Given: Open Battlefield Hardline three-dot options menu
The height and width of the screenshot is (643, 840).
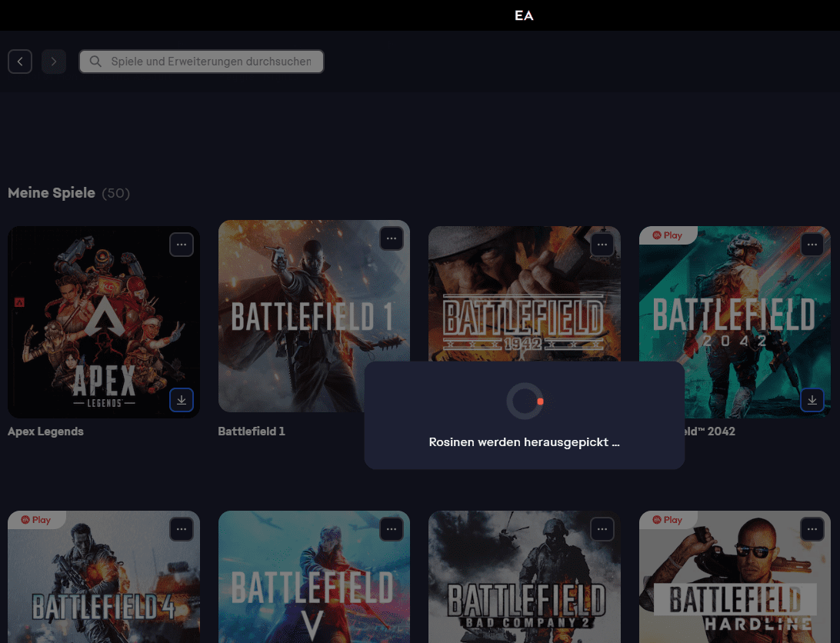Looking at the screenshot, I should [812, 529].
